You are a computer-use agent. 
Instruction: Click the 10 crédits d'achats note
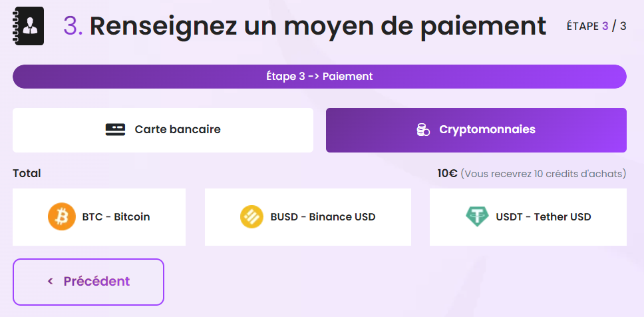coord(544,174)
